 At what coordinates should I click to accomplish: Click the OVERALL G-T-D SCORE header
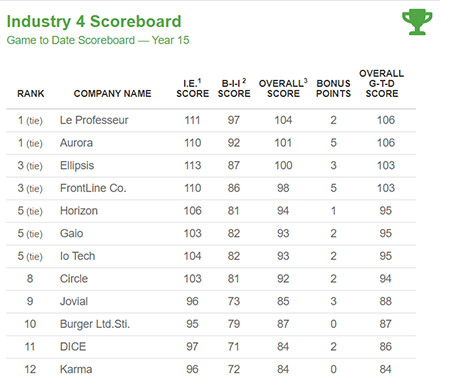[382, 83]
